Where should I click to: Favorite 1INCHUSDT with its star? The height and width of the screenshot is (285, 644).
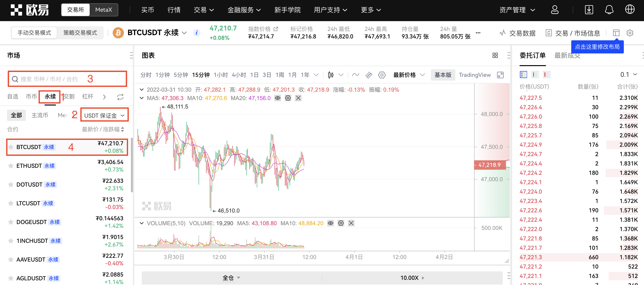(x=11, y=240)
